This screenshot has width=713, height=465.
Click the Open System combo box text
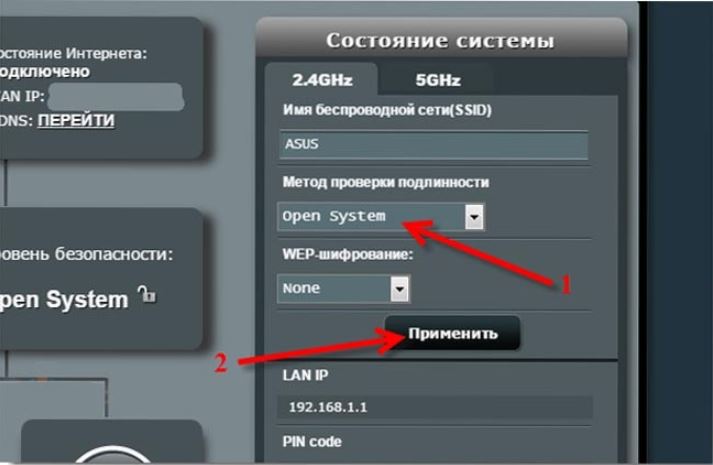pos(334,216)
